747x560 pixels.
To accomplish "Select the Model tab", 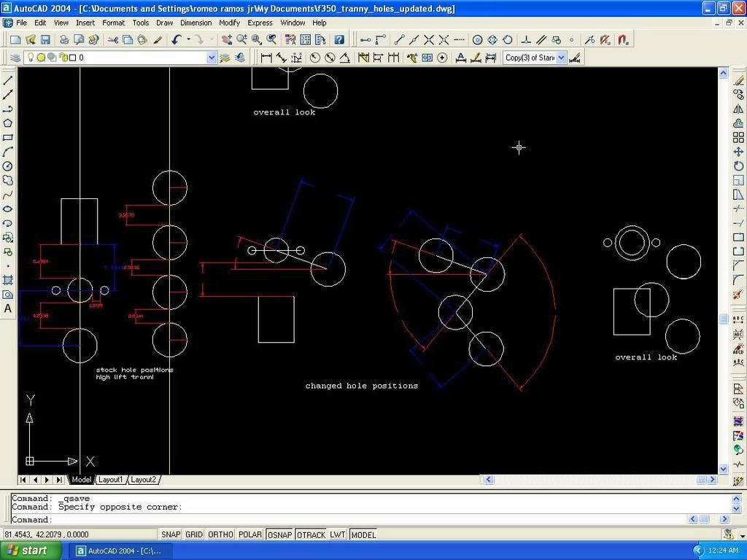I will (81, 480).
